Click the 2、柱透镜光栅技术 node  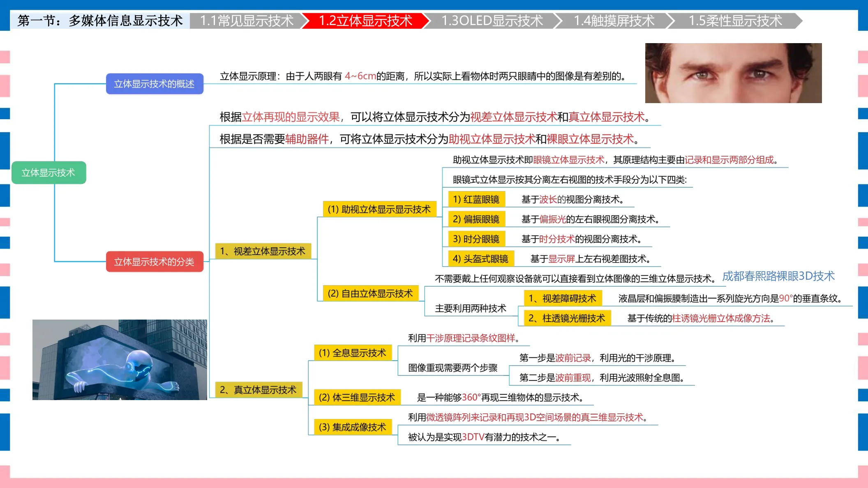pyautogui.click(x=567, y=318)
